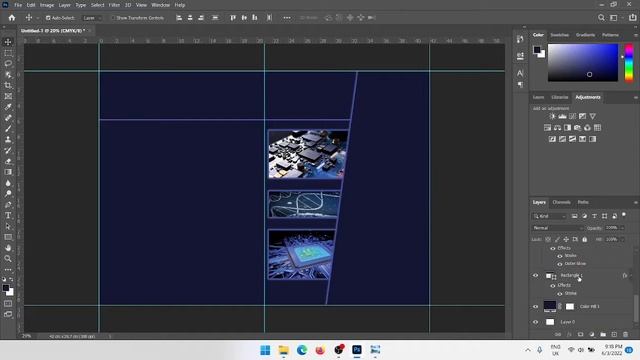Click the Photoshop icon on the taskbar
640x360 pixels.
[x=357, y=350]
